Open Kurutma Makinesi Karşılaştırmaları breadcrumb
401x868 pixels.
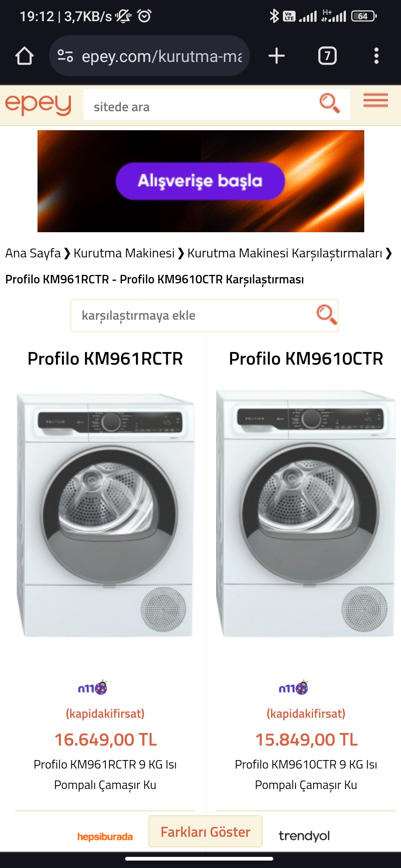(285, 253)
